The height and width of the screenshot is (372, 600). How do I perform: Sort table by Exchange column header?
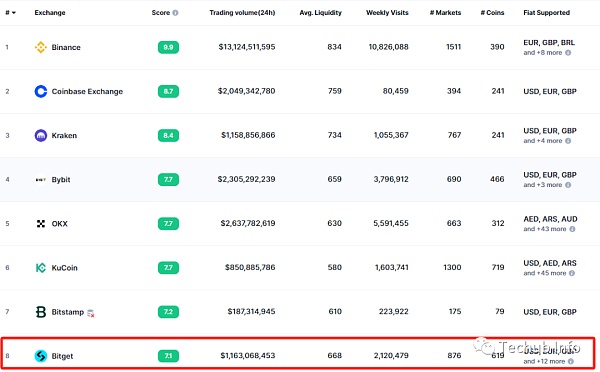[x=50, y=13]
